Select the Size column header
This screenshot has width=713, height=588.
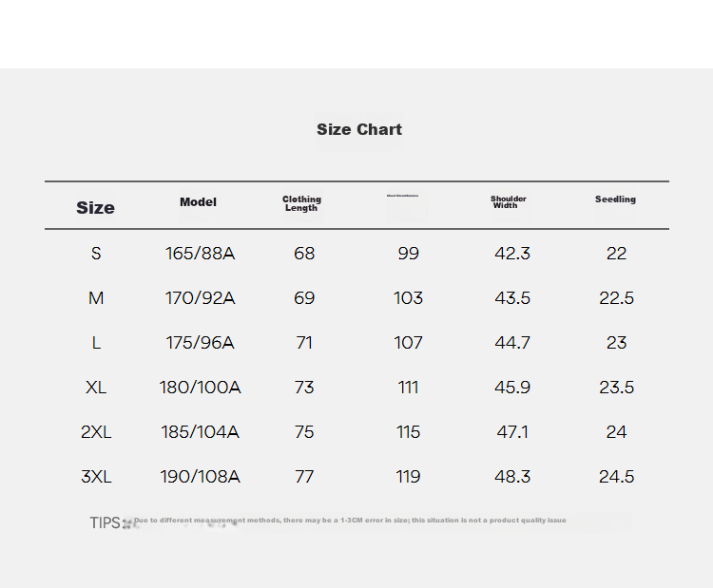[x=95, y=208]
